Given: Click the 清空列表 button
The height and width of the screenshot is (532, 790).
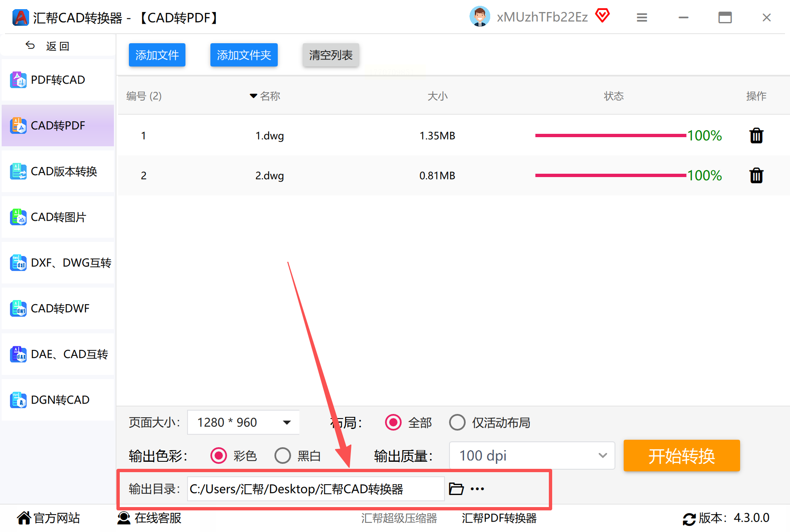Looking at the screenshot, I should (331, 55).
